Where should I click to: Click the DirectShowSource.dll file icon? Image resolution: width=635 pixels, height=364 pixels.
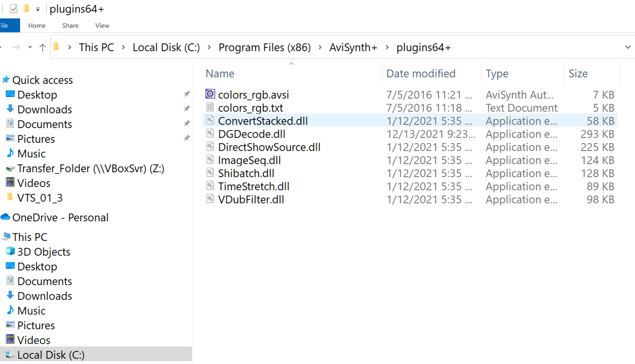tap(210, 146)
